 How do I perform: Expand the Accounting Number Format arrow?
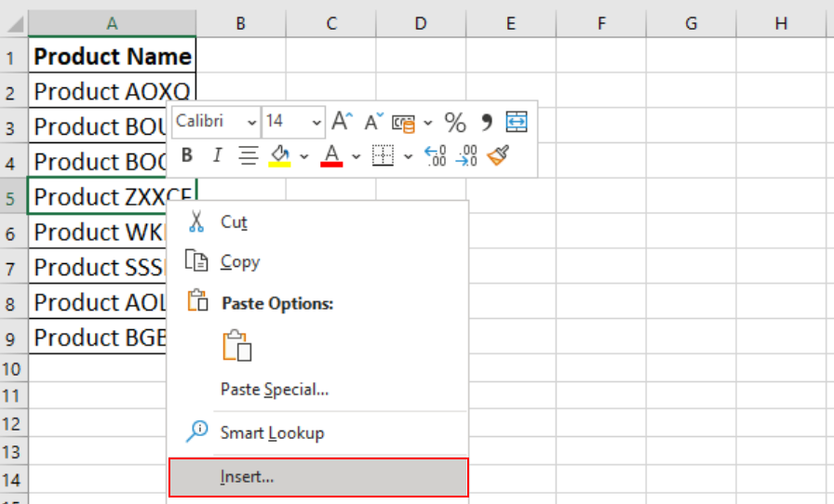point(427,124)
